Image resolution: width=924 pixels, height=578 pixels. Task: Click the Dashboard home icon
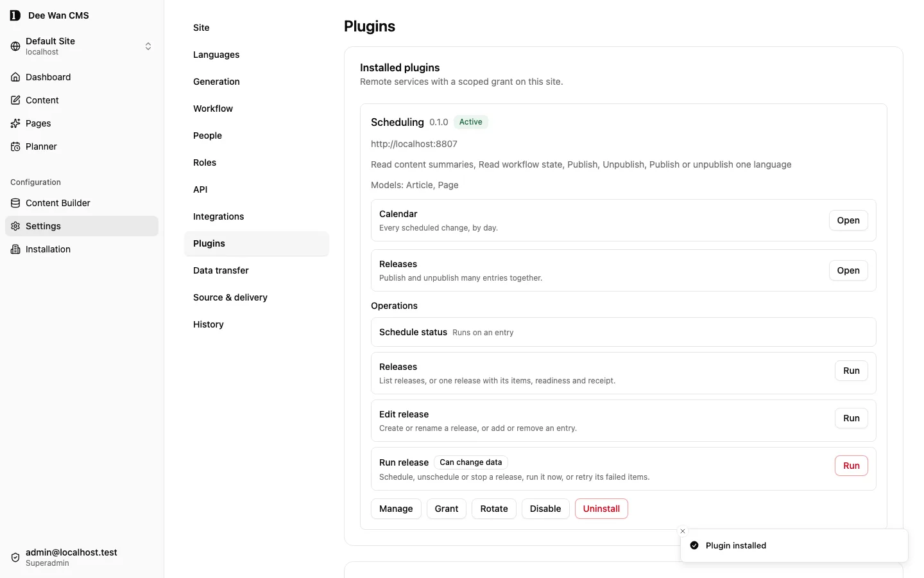coord(15,77)
